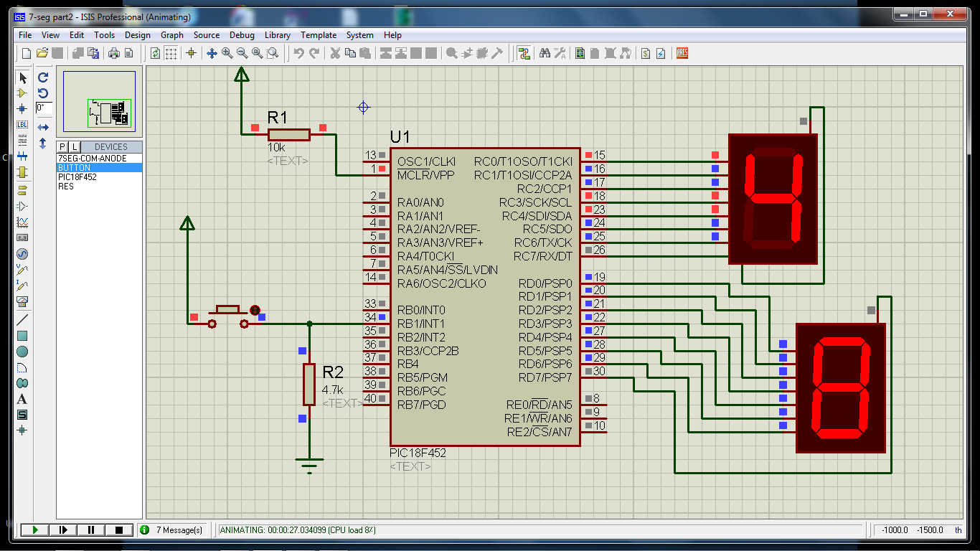The width and height of the screenshot is (980, 551).
Task: Click the P pick devices button
Action: [x=62, y=146]
